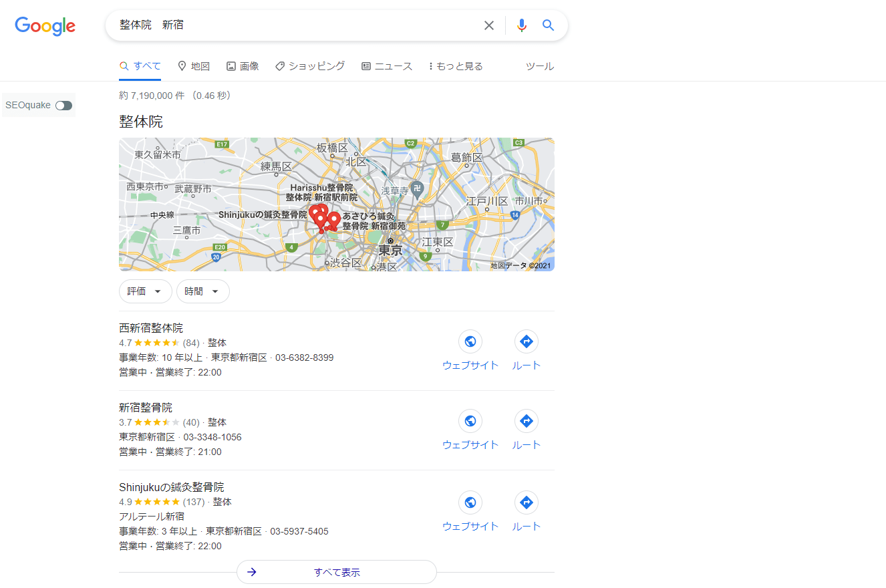Click ウェブサイト label for 西新宿整体院
Image resolution: width=886 pixels, height=588 pixels.
(470, 365)
